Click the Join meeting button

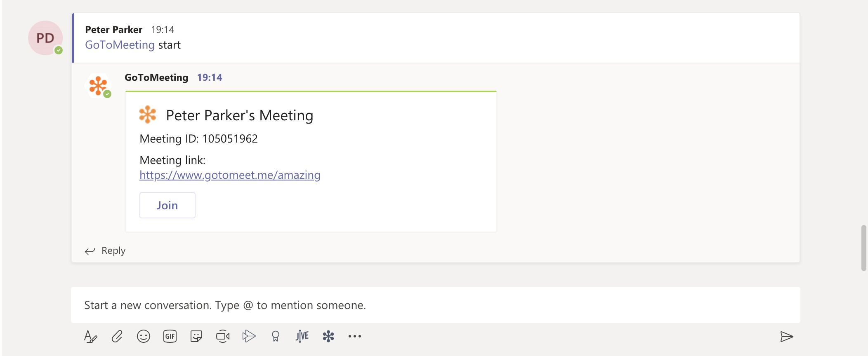167,205
